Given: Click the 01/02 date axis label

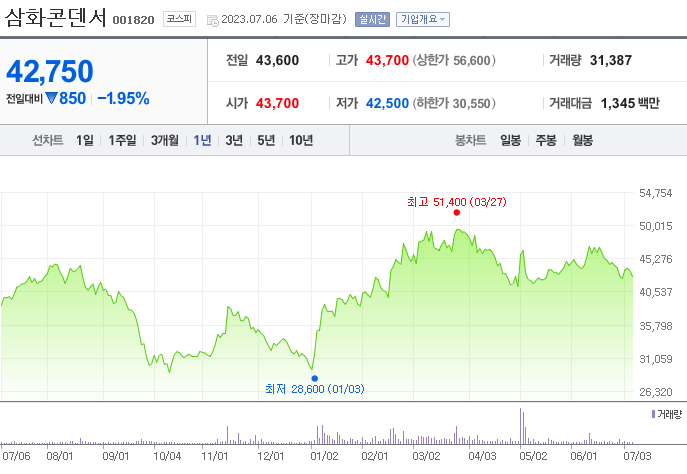Looking at the screenshot, I should pyautogui.click(x=324, y=456).
